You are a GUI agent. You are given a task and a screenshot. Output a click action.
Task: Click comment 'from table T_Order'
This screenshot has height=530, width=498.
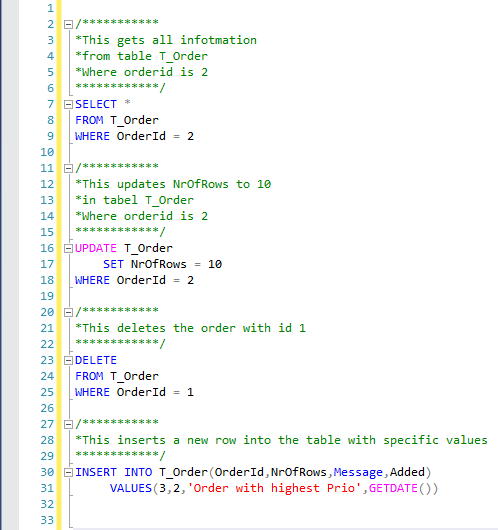click(141, 56)
